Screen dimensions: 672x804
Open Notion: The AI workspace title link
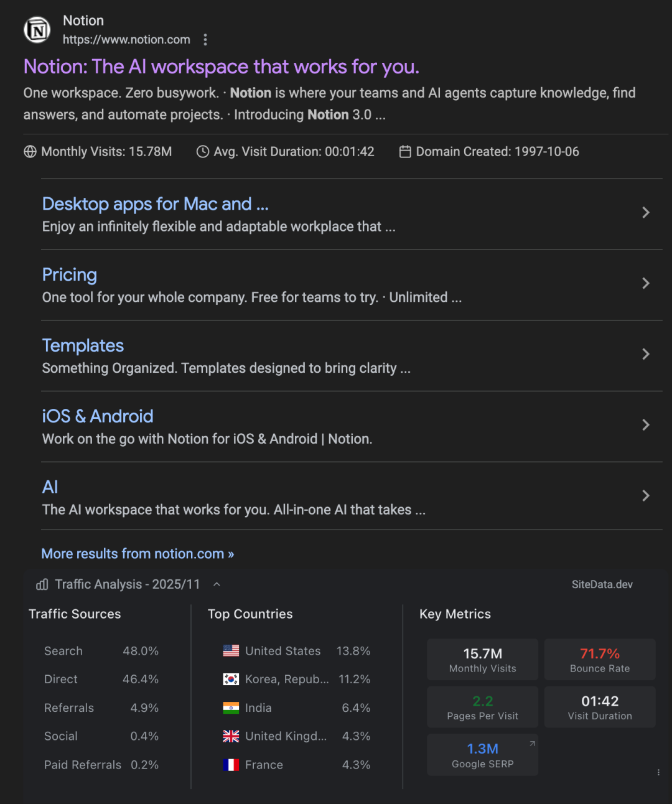click(222, 67)
